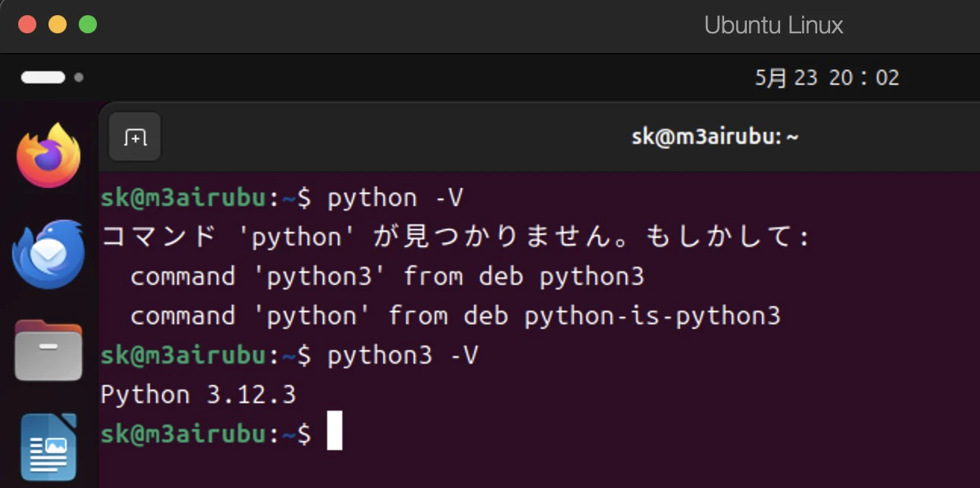
Task: Close the Ubuntu Linux VM window
Action: coord(27,25)
